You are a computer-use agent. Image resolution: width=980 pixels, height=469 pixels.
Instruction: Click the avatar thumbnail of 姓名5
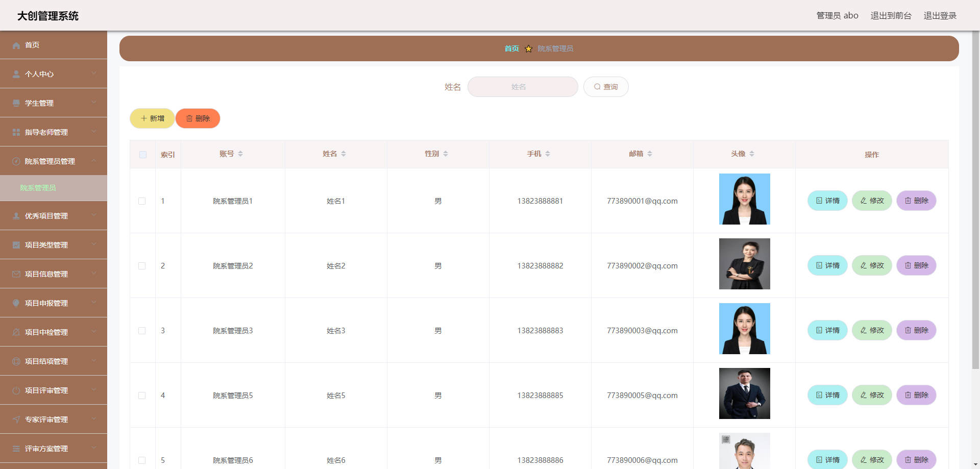744,393
